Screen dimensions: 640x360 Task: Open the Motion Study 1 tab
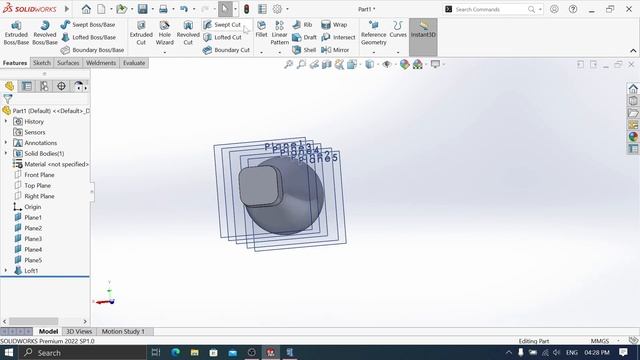pos(123,331)
